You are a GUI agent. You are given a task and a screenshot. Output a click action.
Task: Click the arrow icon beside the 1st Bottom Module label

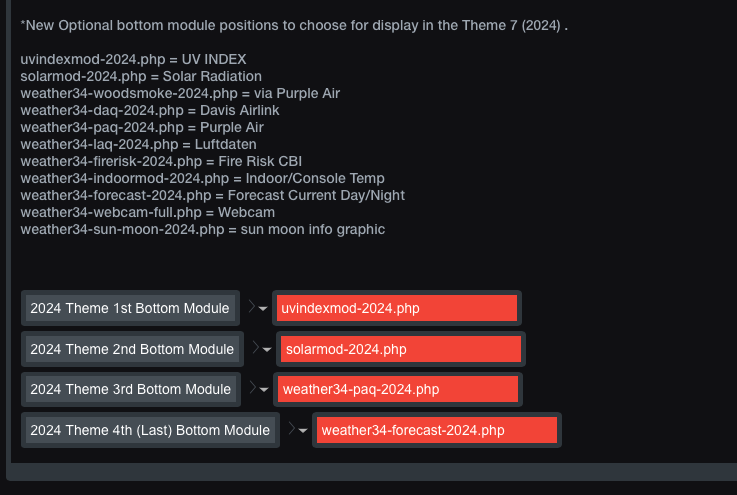tap(258, 307)
